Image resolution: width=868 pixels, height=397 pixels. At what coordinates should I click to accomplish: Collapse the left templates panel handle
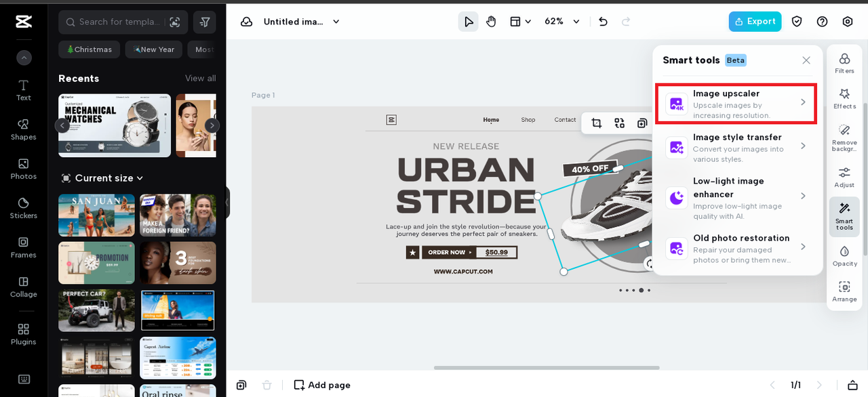pos(228,203)
